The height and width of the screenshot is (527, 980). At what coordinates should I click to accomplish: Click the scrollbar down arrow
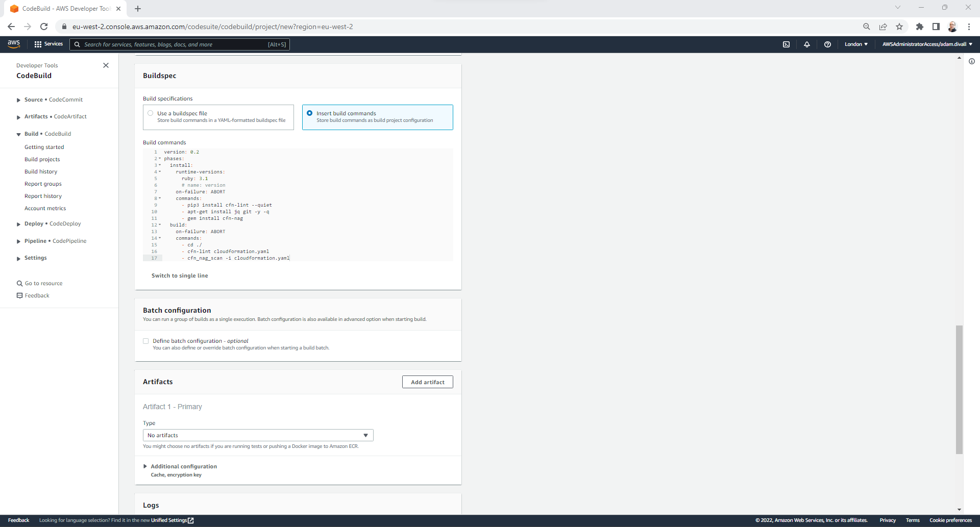(x=959, y=510)
